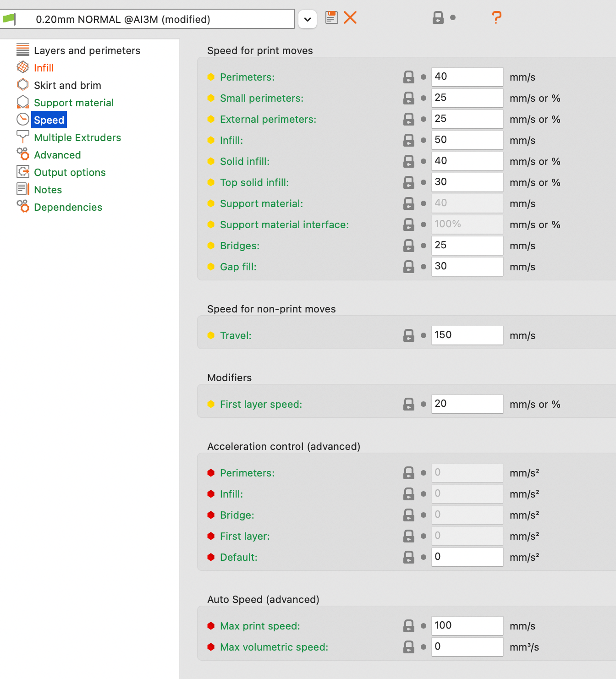The image size is (616, 679).
Task: Switch to Skirt and brim page
Action: click(x=67, y=85)
